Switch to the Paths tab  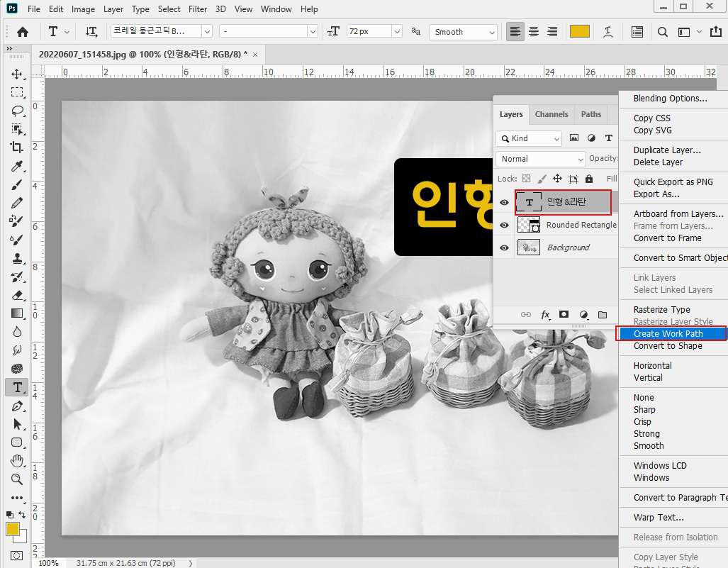pos(591,114)
